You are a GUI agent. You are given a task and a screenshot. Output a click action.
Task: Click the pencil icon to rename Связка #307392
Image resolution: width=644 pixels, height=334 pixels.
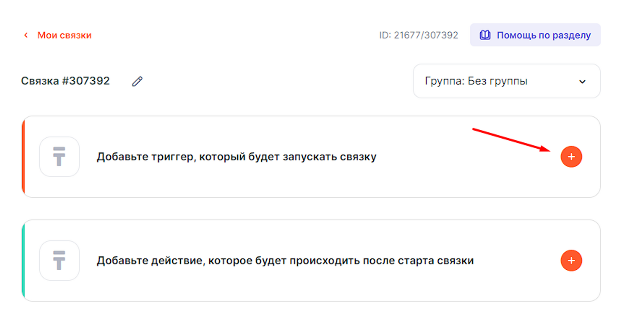click(x=137, y=81)
